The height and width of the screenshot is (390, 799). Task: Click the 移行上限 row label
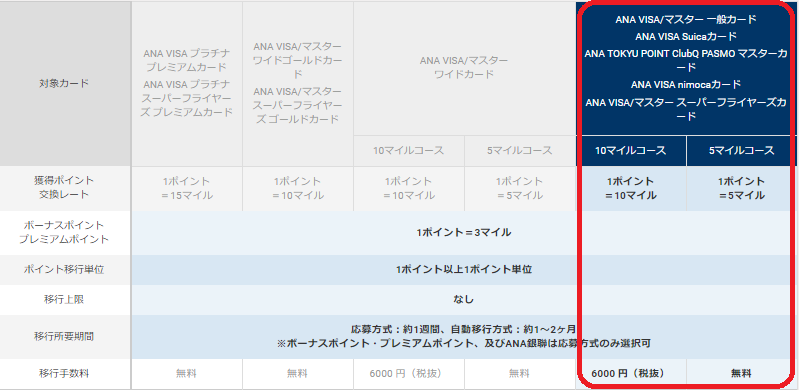tap(65, 300)
